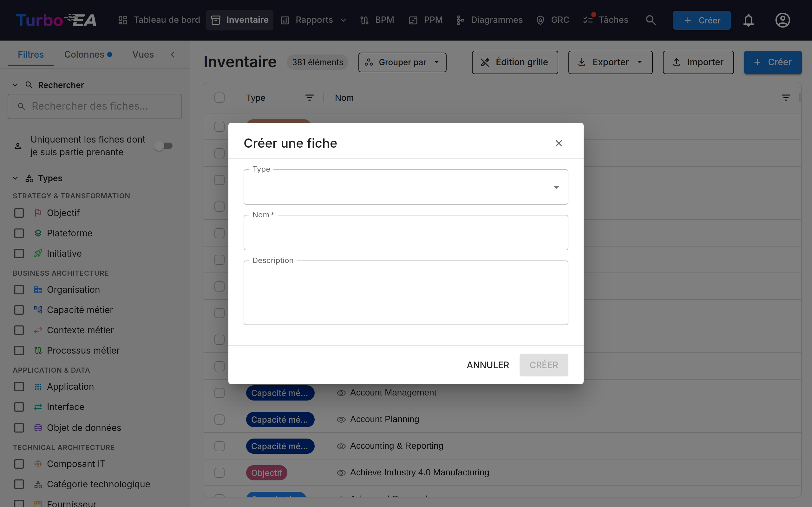Open the Rapports menu
Viewport: 812px width, 507px height.
pyautogui.click(x=313, y=20)
